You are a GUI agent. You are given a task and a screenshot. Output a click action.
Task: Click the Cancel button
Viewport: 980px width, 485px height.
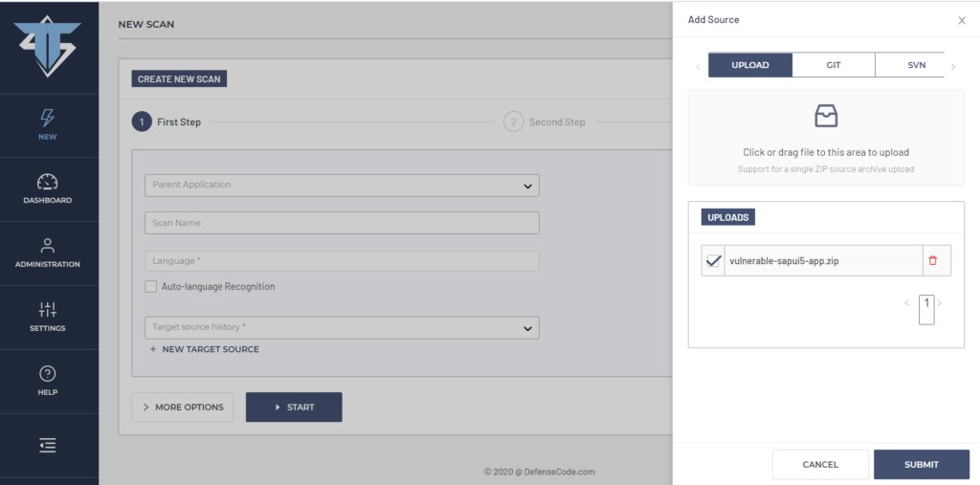[x=820, y=465]
